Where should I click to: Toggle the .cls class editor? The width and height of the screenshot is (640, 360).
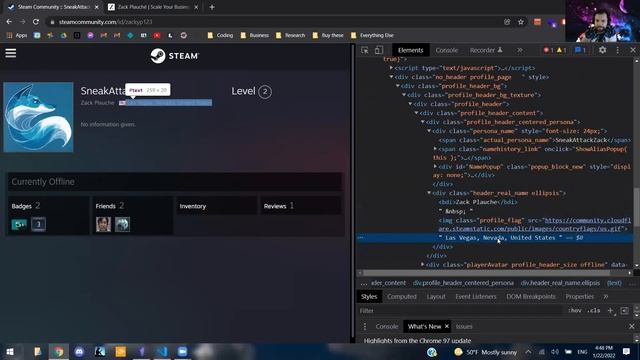click(x=594, y=311)
